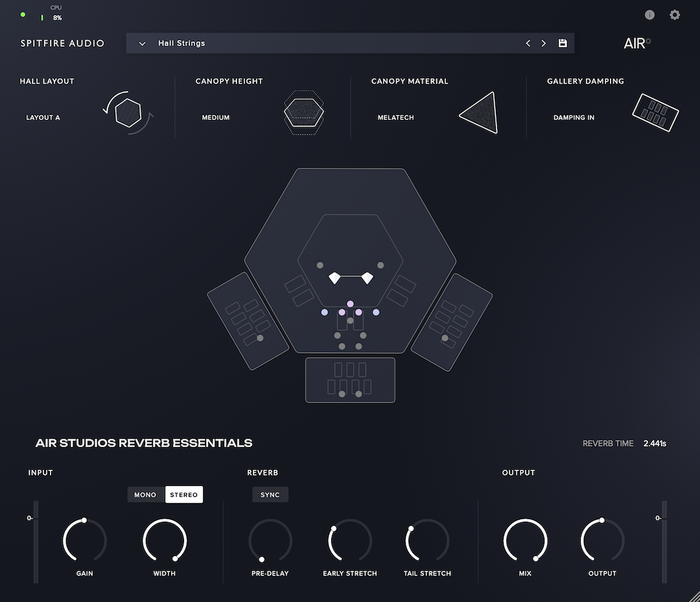Click the Canopy Material triangle icon
Viewport: 700px width, 602px height.
(480, 113)
